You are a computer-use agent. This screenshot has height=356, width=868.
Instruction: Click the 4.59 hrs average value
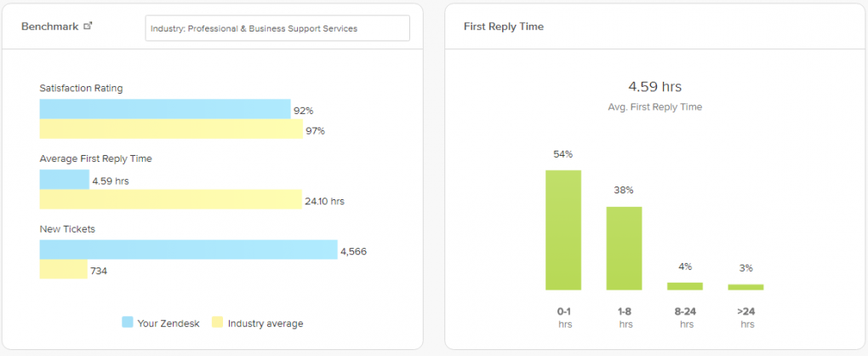(654, 87)
